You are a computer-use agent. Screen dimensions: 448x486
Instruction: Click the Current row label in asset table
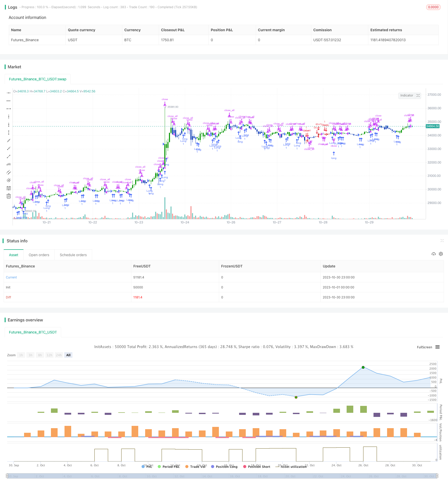coord(11,277)
